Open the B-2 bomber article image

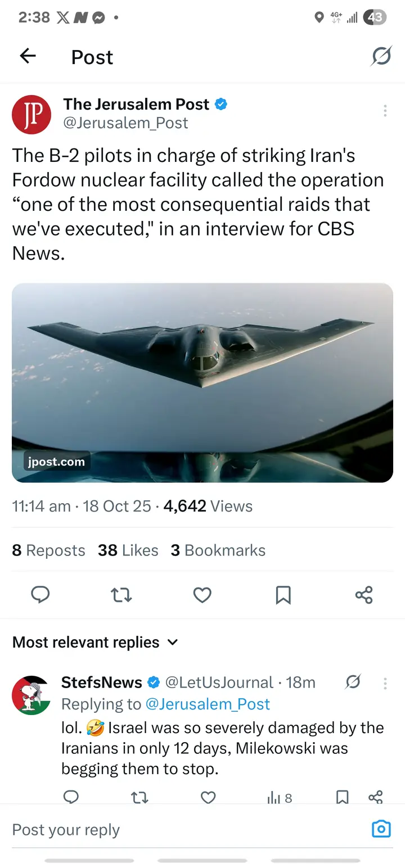tap(202, 382)
